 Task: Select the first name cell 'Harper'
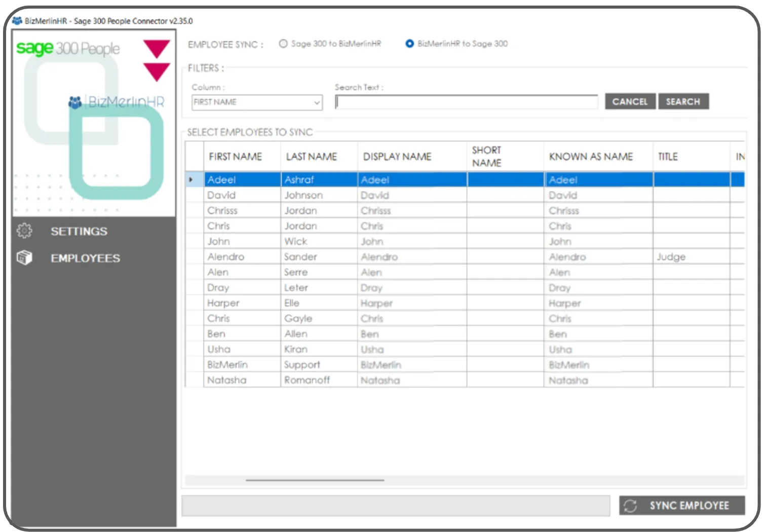click(243, 303)
